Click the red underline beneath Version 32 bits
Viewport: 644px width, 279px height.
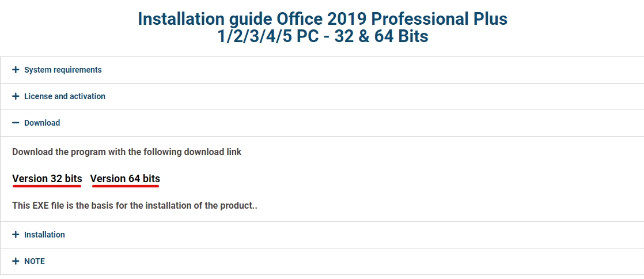coord(47,187)
